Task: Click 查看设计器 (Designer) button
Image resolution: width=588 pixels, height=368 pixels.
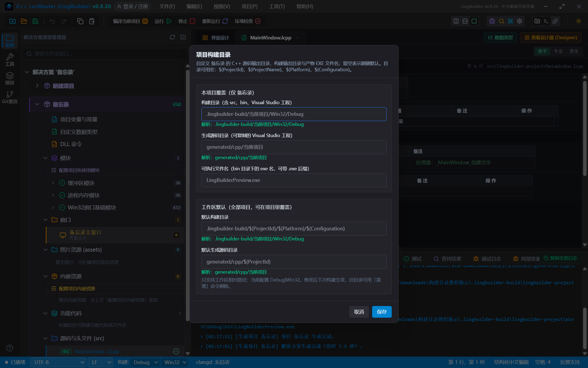Action: point(551,38)
